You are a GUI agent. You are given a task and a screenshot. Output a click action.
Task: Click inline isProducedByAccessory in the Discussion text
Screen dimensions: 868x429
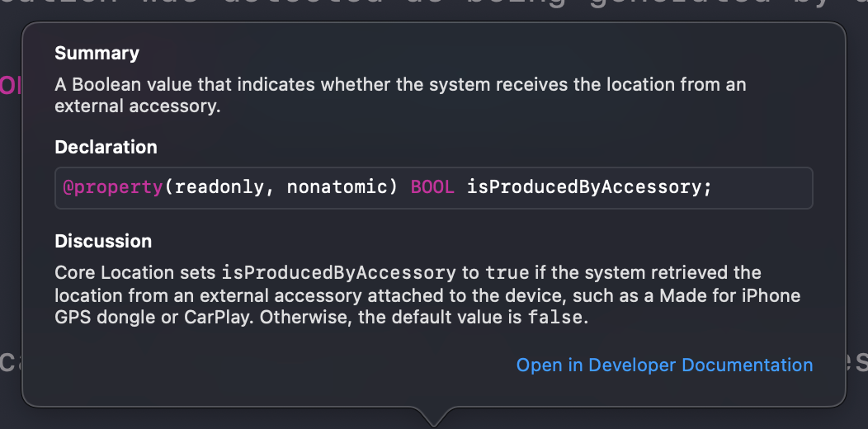click(x=338, y=273)
